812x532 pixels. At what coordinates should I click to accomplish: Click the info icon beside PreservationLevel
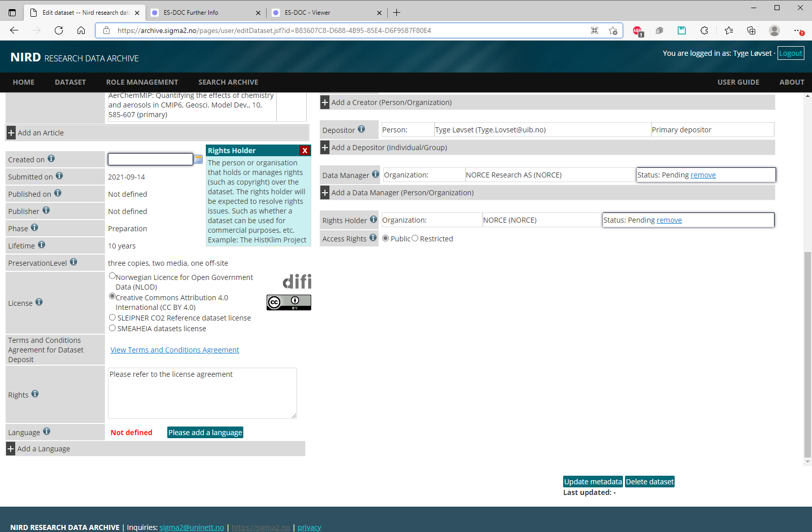73,262
